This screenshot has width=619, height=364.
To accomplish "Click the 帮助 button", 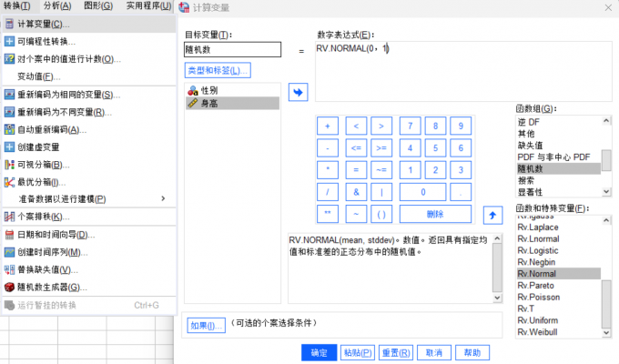I will [472, 352].
